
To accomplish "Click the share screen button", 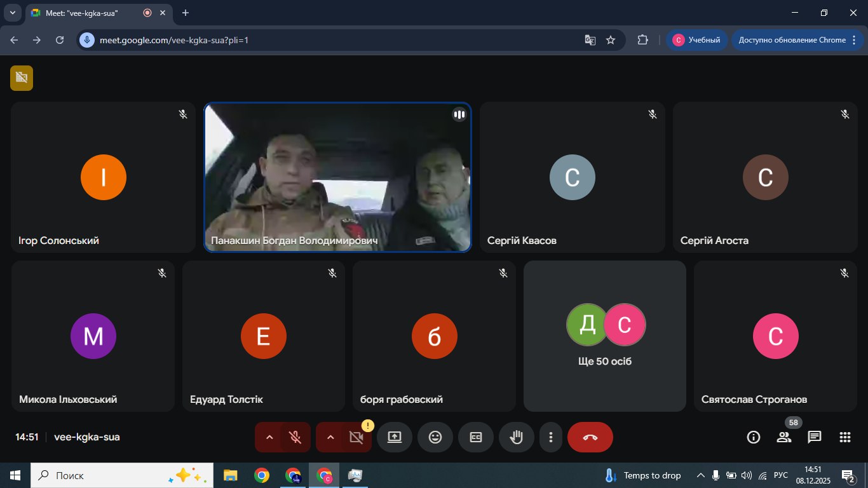I will click(x=395, y=437).
